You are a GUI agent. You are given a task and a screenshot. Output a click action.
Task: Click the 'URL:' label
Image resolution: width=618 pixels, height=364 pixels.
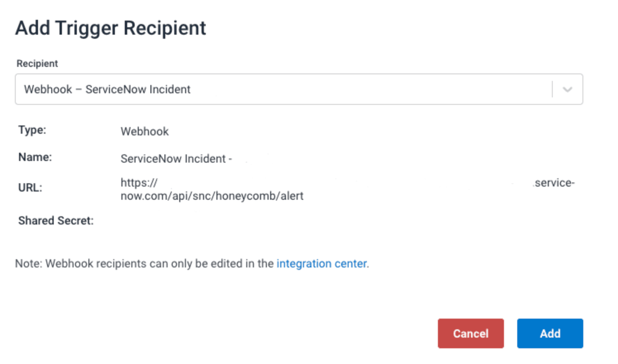pos(30,188)
